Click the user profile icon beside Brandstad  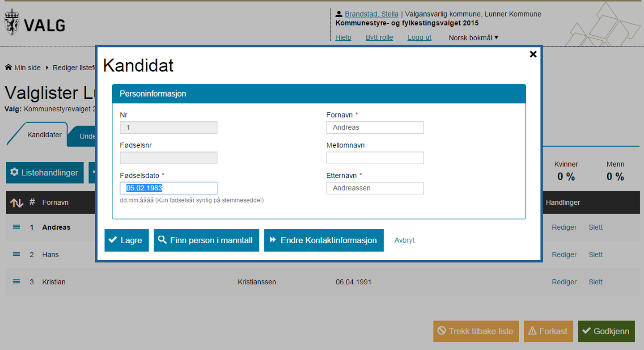coord(339,14)
